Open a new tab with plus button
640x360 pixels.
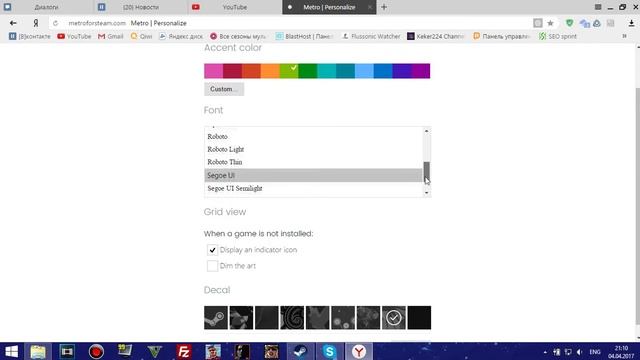click(x=384, y=7)
